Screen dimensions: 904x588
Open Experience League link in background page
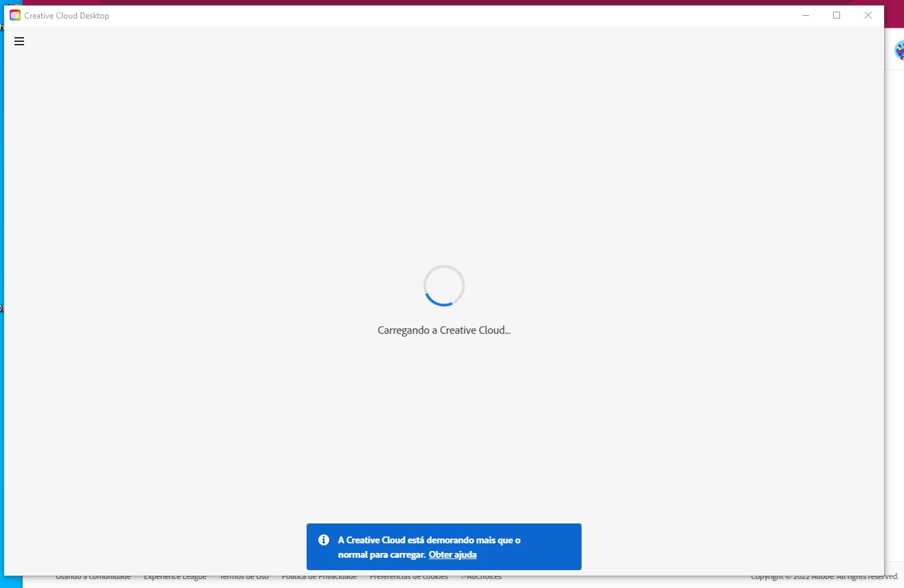tap(175, 578)
